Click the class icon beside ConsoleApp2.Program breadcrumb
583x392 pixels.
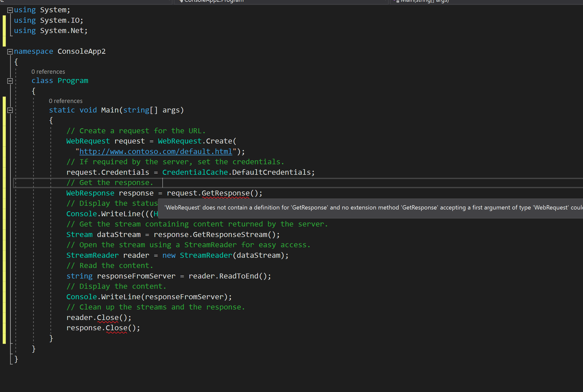pos(181,1)
